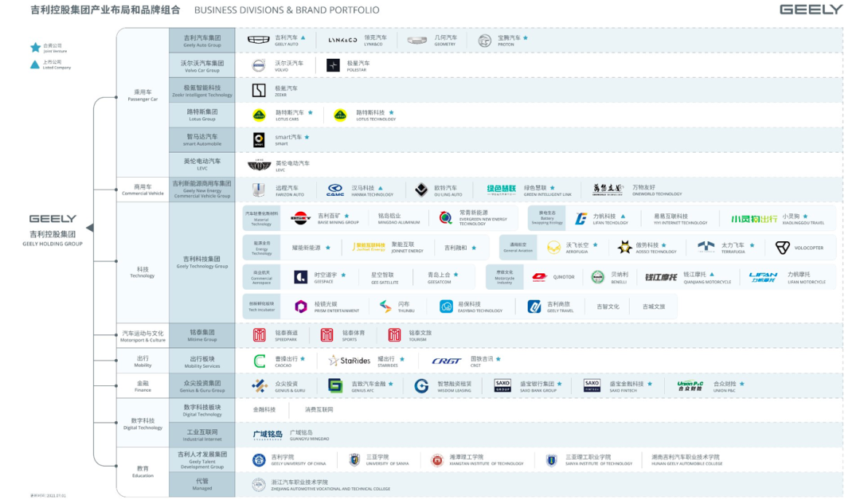Viewport: 860px width, 504px height.
Task: Click the Aerofugia yellow circle logo
Action: (x=554, y=248)
